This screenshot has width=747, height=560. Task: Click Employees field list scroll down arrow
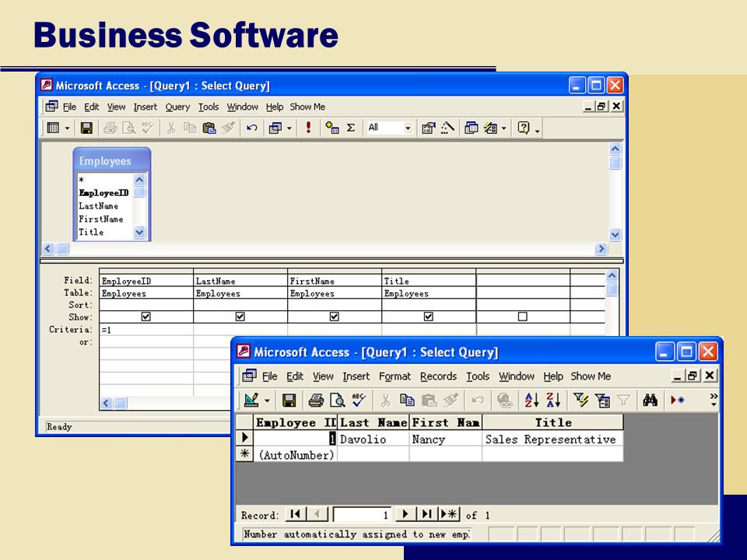[139, 233]
